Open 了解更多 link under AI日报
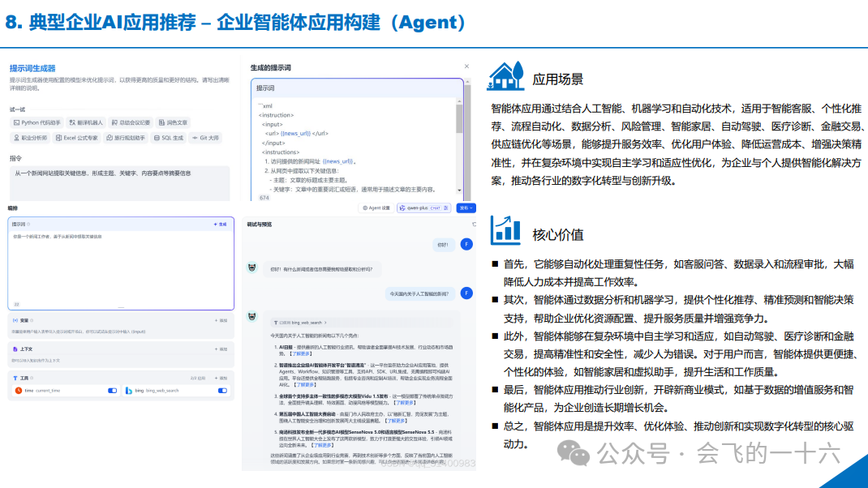Viewport: 868px width, 488px height. pos(301,353)
